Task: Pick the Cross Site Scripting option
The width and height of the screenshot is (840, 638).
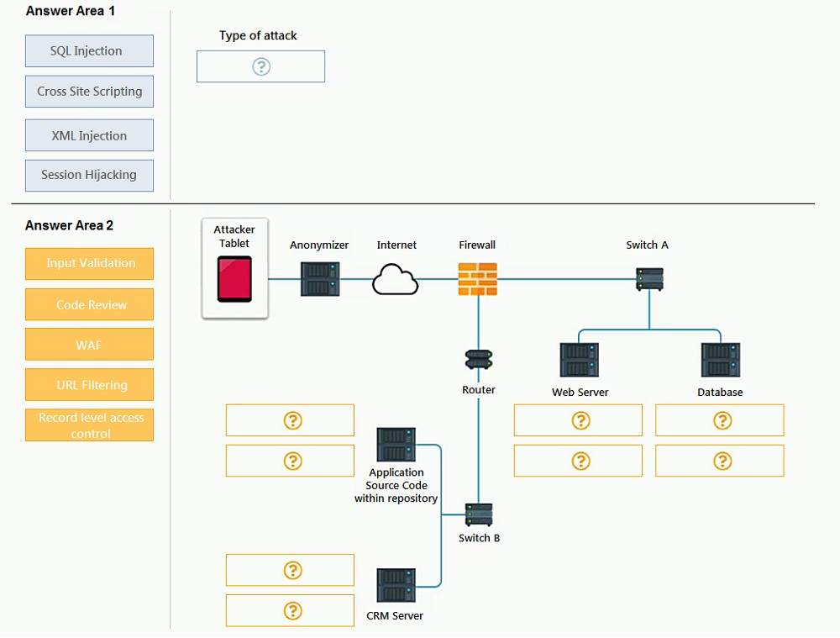Action: pos(90,92)
